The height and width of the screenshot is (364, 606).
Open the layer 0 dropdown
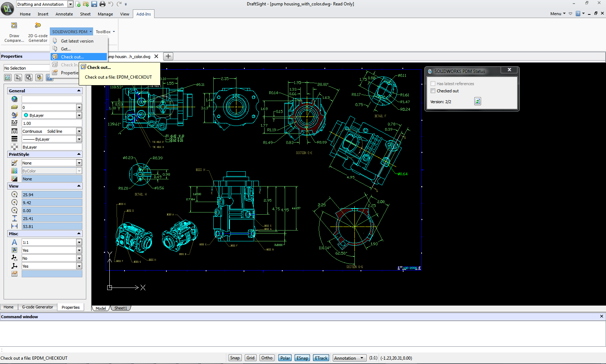coord(79,107)
